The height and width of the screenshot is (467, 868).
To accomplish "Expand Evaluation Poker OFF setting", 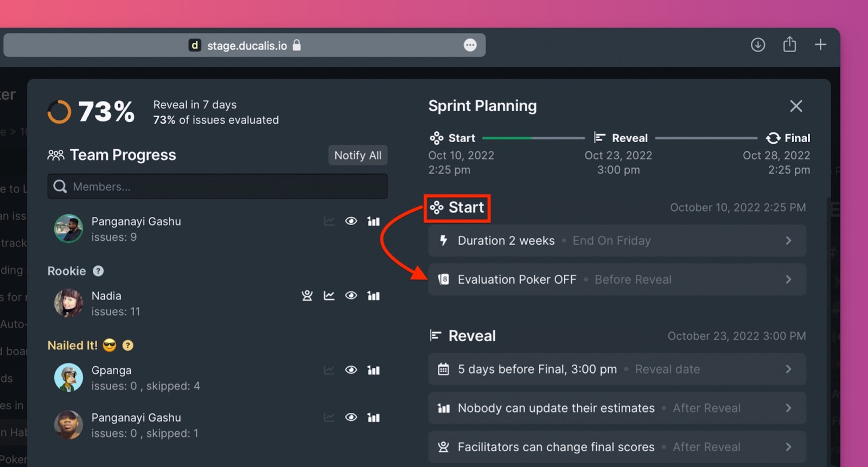I will point(617,280).
